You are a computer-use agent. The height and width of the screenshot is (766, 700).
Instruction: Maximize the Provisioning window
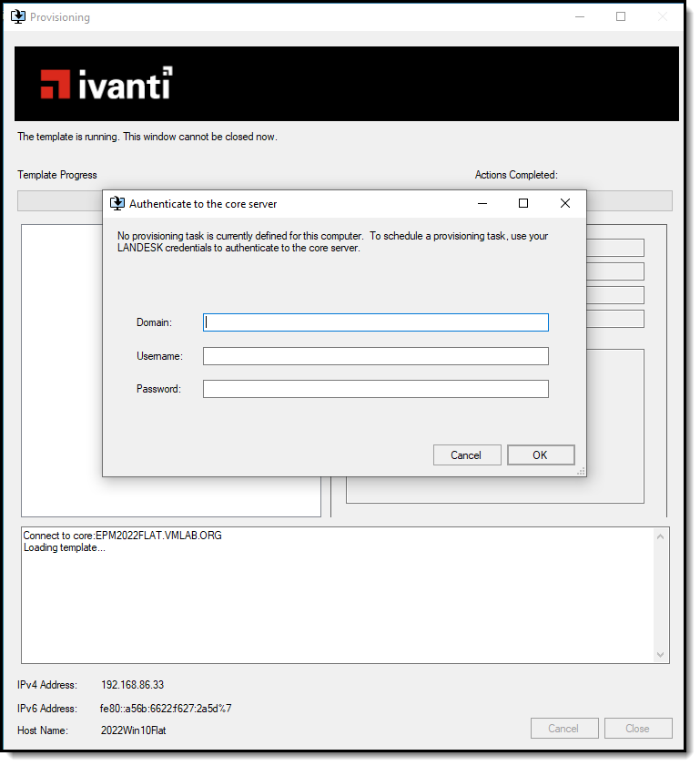pos(621,16)
